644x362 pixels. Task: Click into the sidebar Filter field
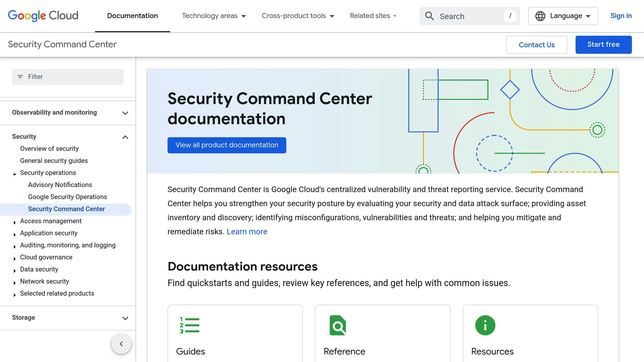68,77
